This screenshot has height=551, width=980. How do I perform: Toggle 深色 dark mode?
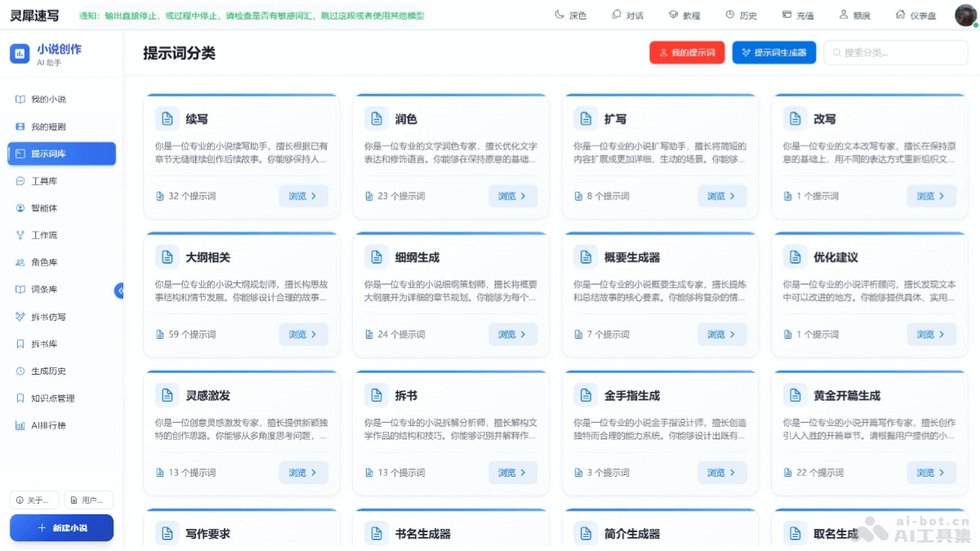pos(570,14)
